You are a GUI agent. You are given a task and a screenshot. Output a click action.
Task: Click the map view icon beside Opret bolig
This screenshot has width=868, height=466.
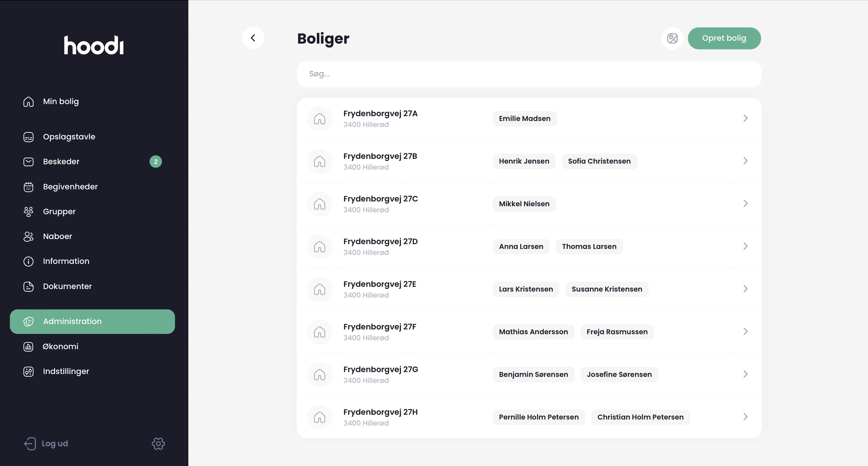(x=672, y=39)
